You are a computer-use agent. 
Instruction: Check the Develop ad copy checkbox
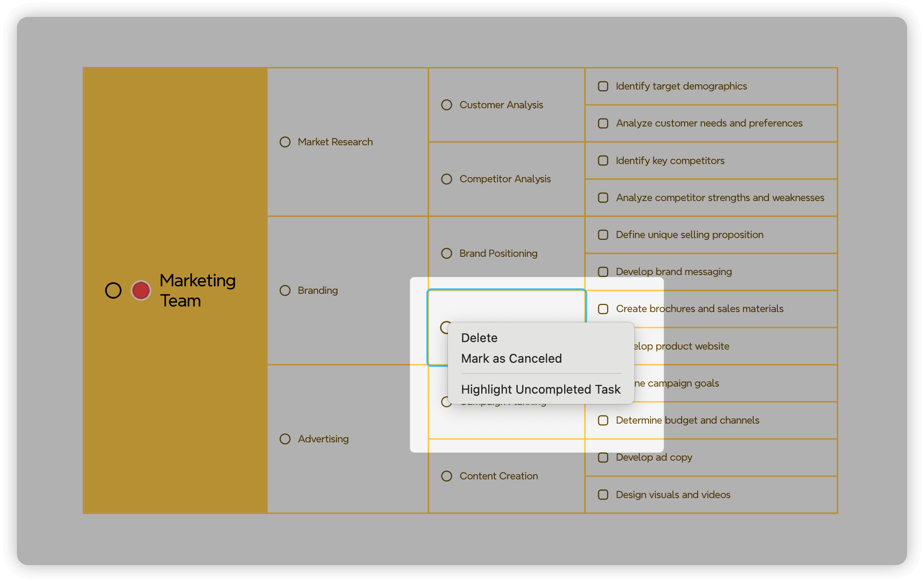[603, 457]
